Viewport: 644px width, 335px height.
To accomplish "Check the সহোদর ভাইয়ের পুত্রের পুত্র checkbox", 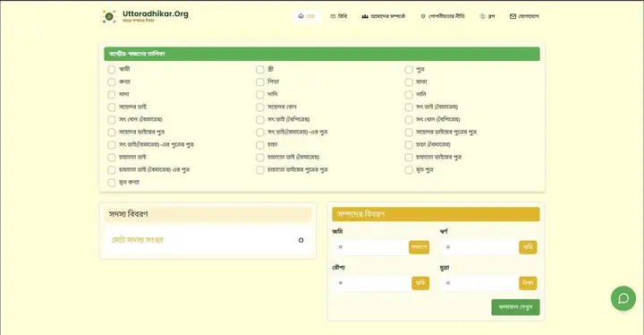I will point(409,133).
